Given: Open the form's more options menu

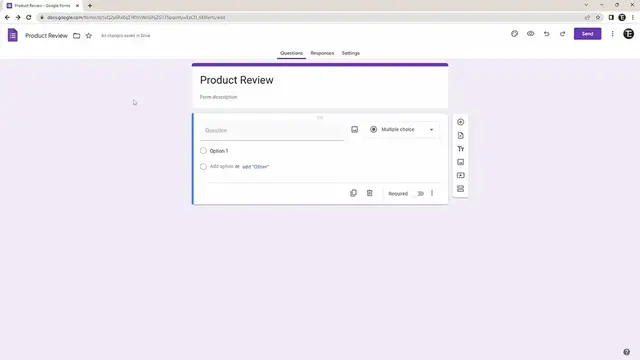Looking at the screenshot, I should [612, 34].
